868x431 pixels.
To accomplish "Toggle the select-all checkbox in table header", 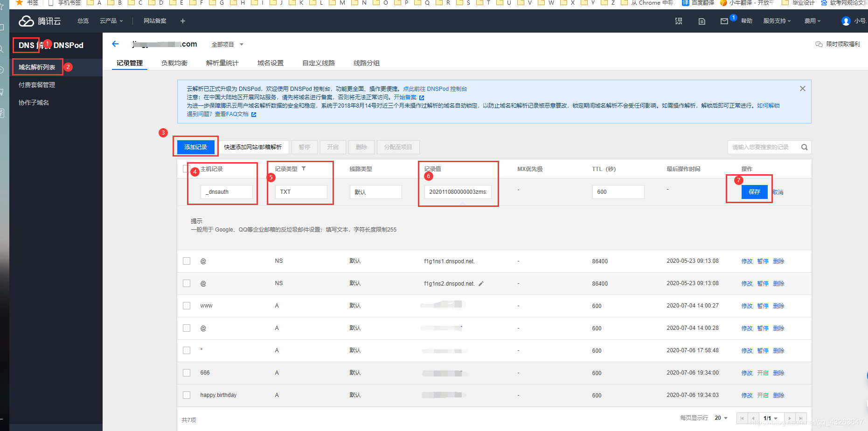I will 187,169.
